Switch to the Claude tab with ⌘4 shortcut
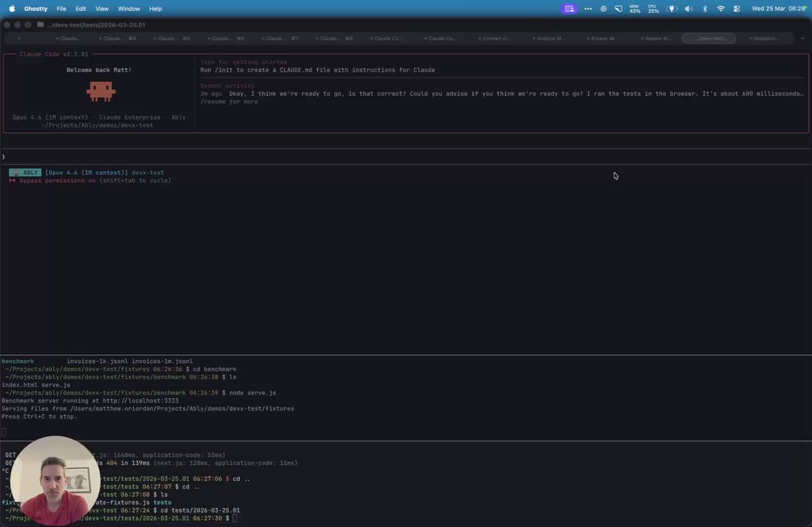 [119, 38]
